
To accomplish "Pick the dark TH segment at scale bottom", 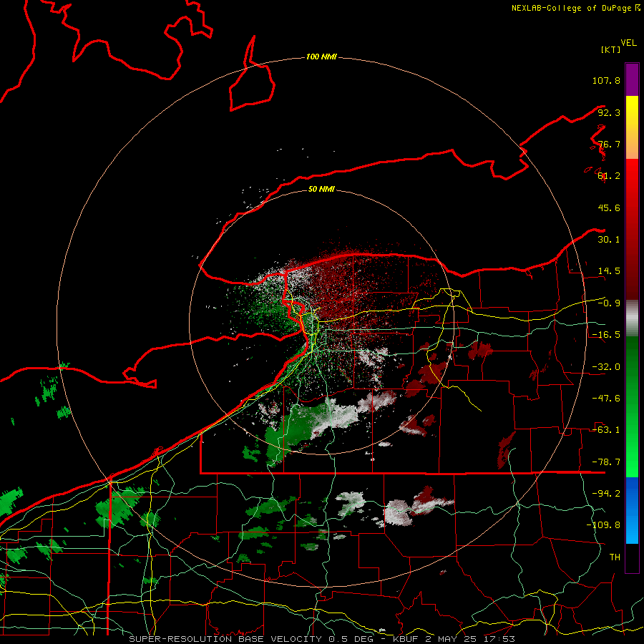I will click(x=632, y=557).
